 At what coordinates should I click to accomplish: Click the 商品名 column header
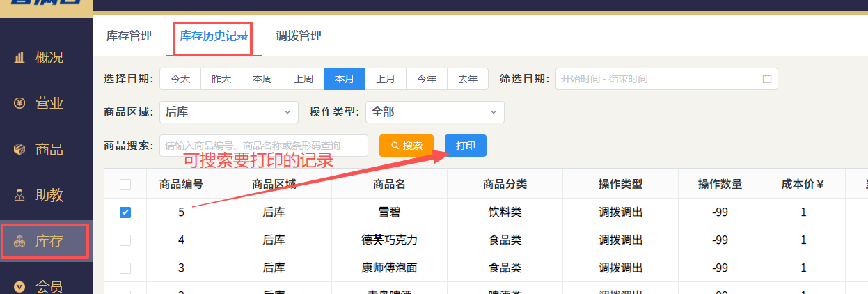(x=389, y=185)
